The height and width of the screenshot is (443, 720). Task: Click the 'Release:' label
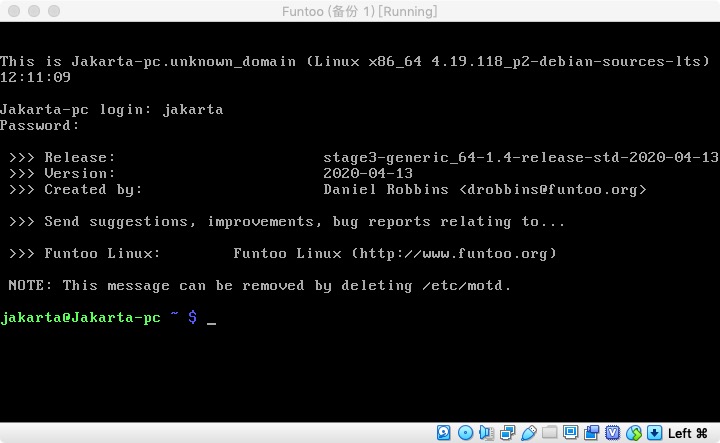click(80, 157)
